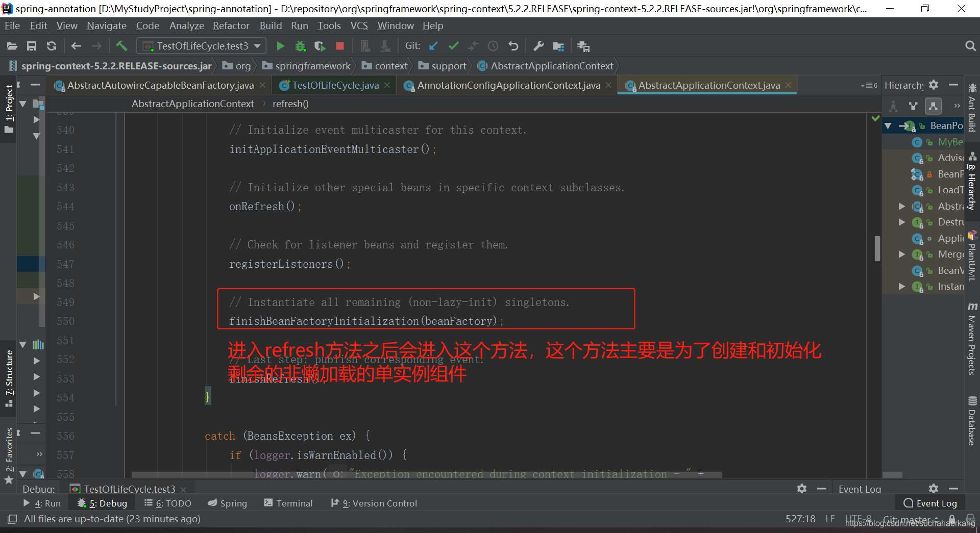
Task: Open the Refactor menu
Action: point(231,26)
